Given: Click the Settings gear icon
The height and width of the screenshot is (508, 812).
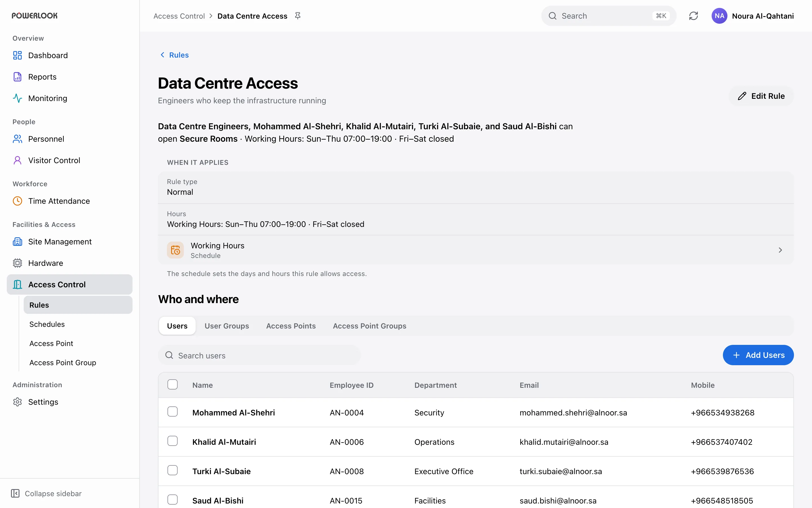Looking at the screenshot, I should [17, 402].
